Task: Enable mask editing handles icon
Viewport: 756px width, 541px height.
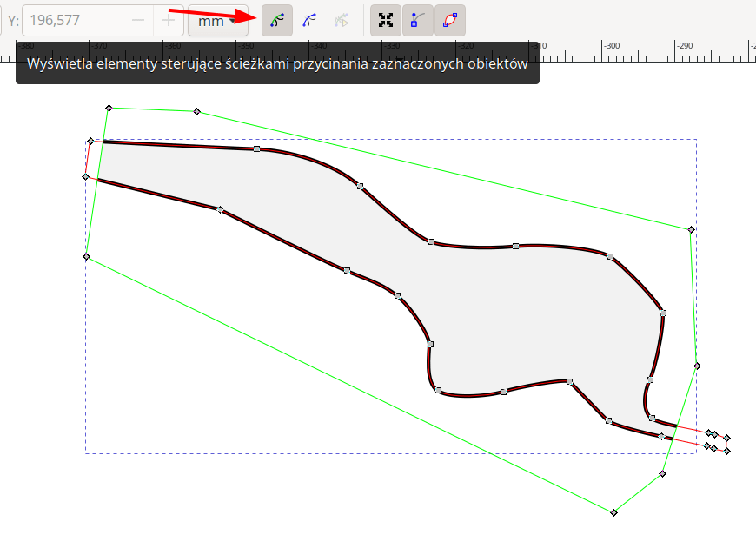Action: [309, 20]
